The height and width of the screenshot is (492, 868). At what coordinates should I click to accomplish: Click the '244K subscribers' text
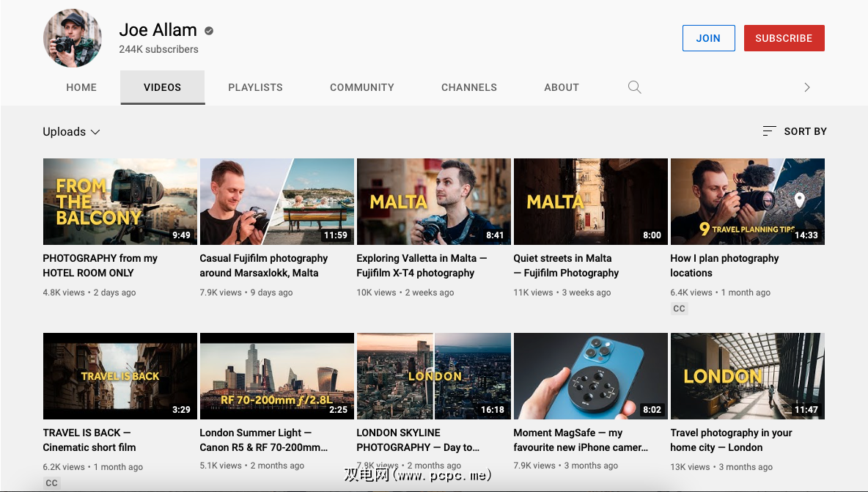coord(158,49)
